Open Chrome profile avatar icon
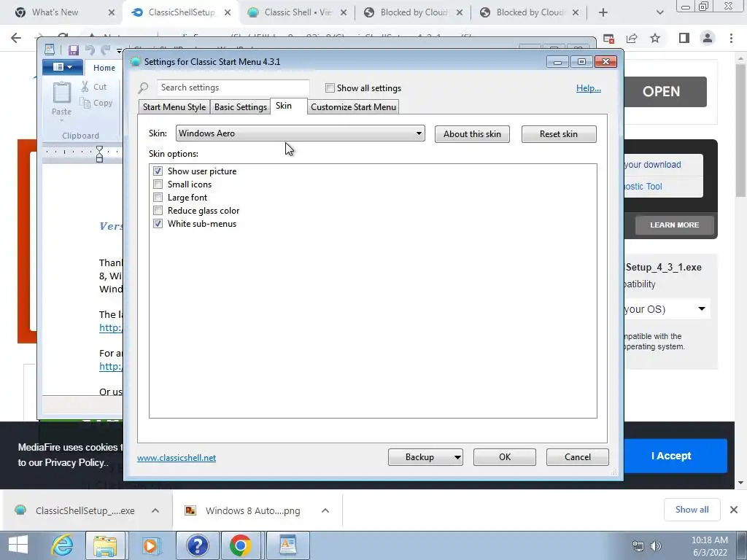This screenshot has width=747, height=560. point(708,38)
